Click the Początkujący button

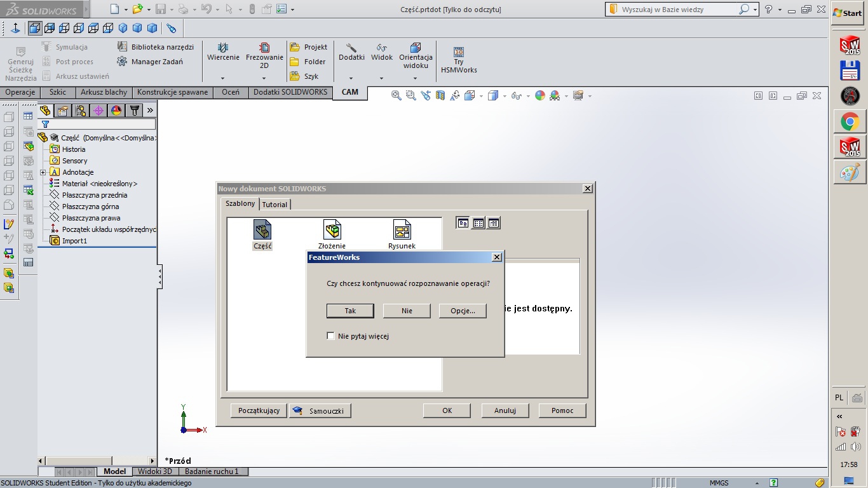click(x=259, y=410)
